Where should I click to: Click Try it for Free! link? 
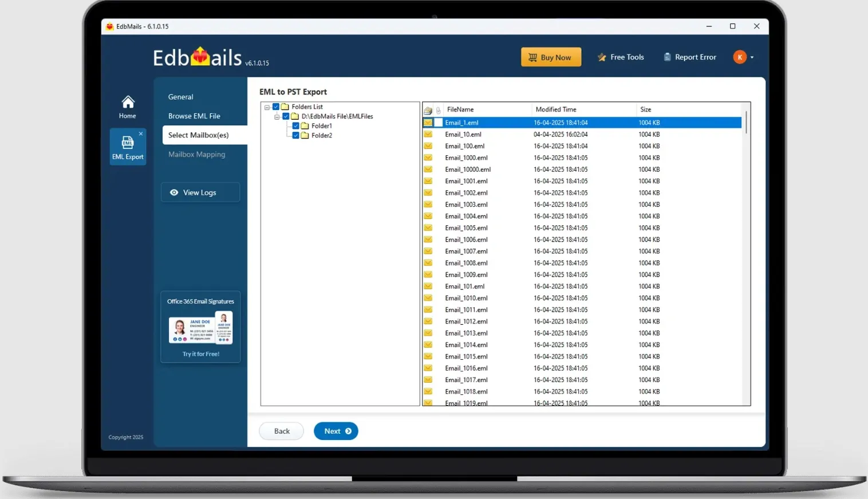[201, 354]
